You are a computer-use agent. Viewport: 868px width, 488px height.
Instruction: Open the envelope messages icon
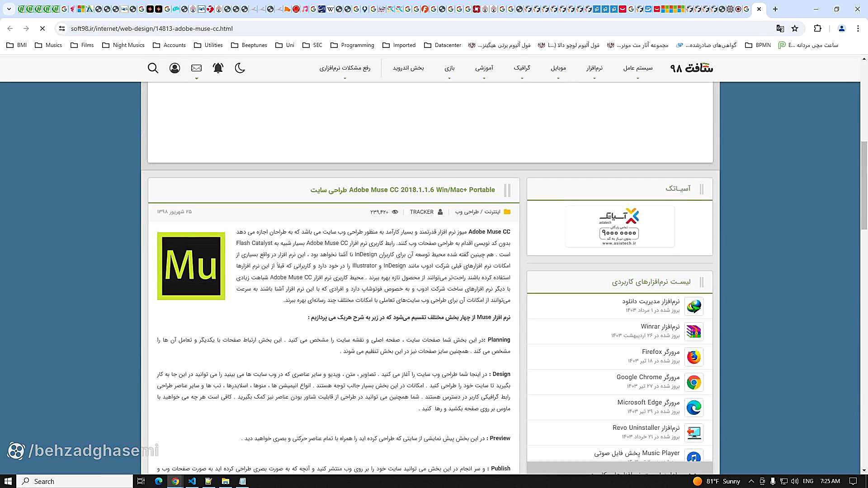[196, 68]
